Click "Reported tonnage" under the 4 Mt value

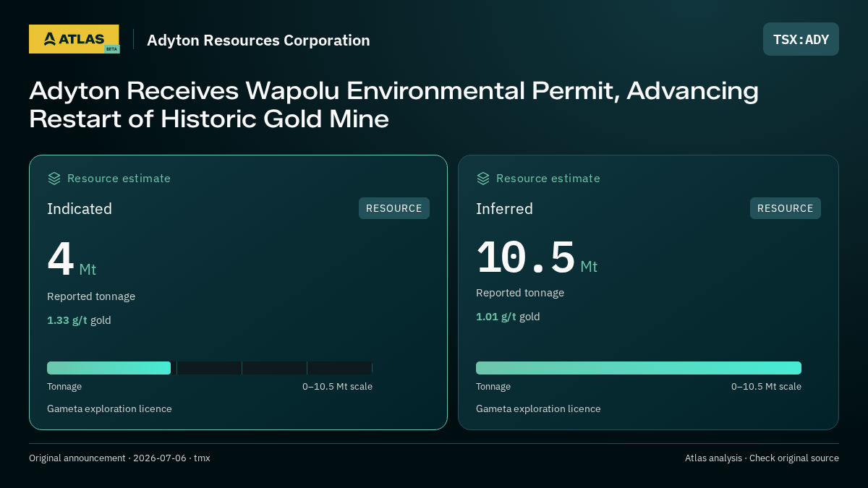tap(91, 296)
